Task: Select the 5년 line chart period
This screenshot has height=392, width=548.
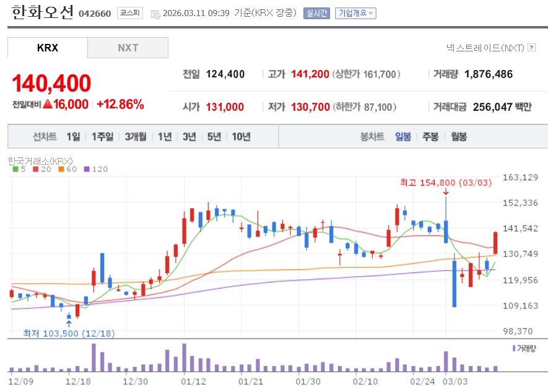Action: tap(214, 137)
